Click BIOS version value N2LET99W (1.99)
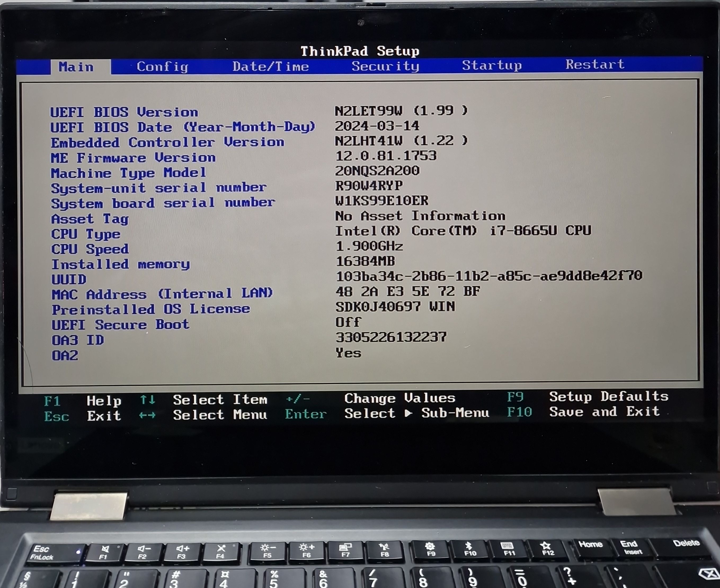 (x=402, y=110)
